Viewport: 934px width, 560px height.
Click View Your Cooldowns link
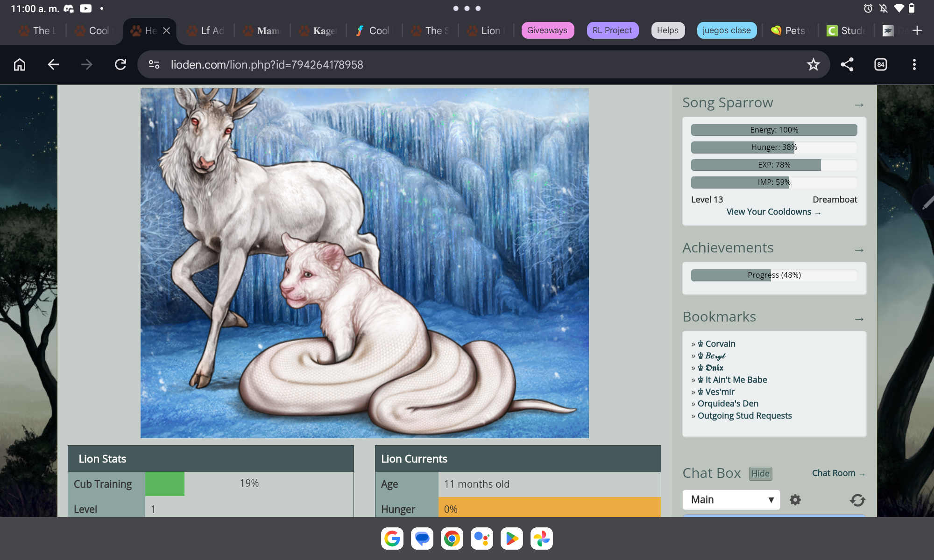click(x=773, y=212)
